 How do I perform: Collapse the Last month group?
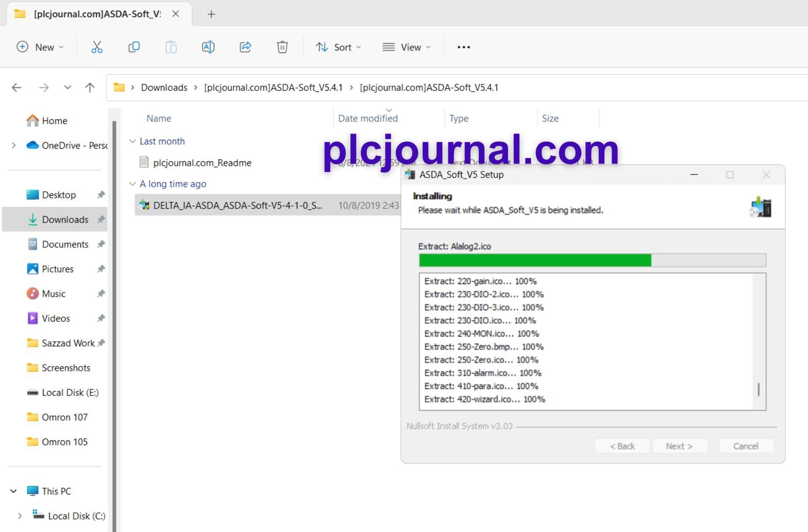click(x=132, y=141)
